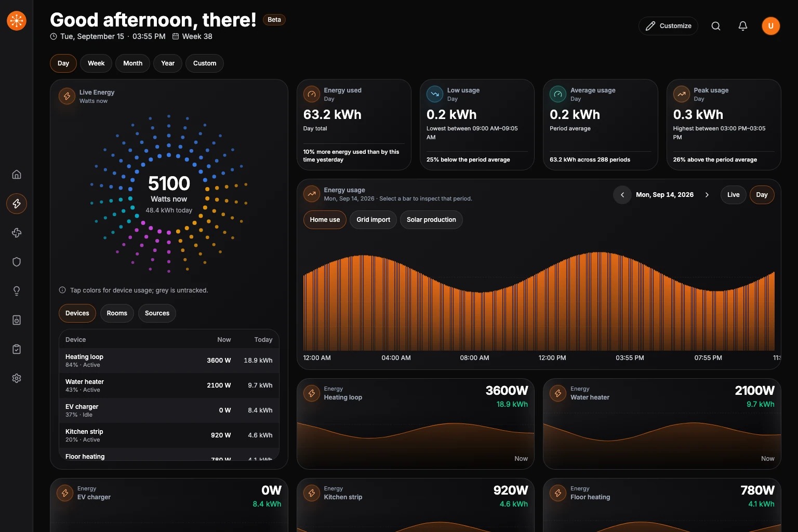Click the Now column header
This screenshot has width=798, height=532.
[224, 340]
